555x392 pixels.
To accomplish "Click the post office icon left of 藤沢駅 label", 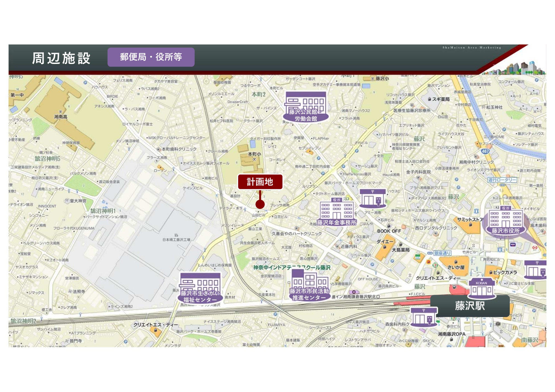I will (x=423, y=317).
